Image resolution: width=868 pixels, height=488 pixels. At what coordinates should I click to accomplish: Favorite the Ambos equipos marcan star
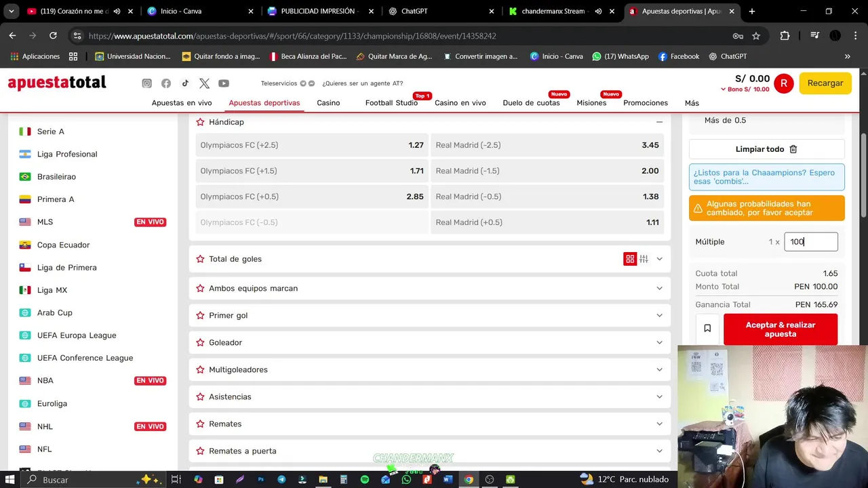(200, 288)
